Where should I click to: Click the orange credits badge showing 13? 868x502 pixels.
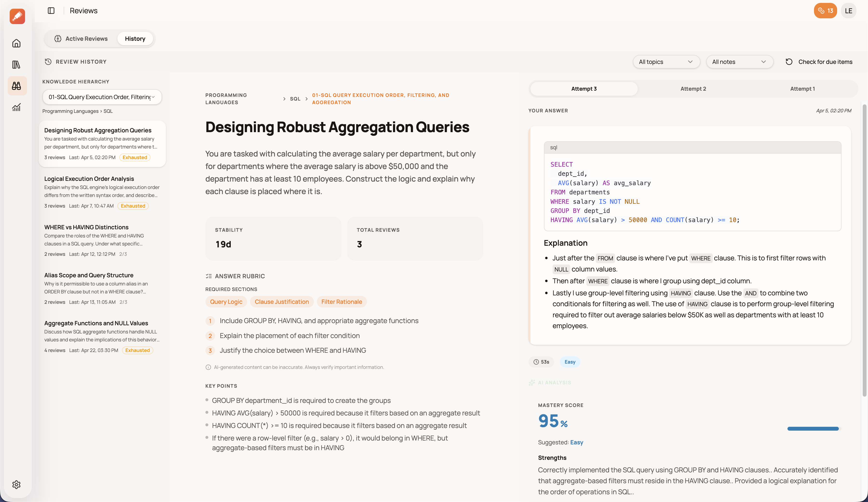pyautogui.click(x=825, y=11)
